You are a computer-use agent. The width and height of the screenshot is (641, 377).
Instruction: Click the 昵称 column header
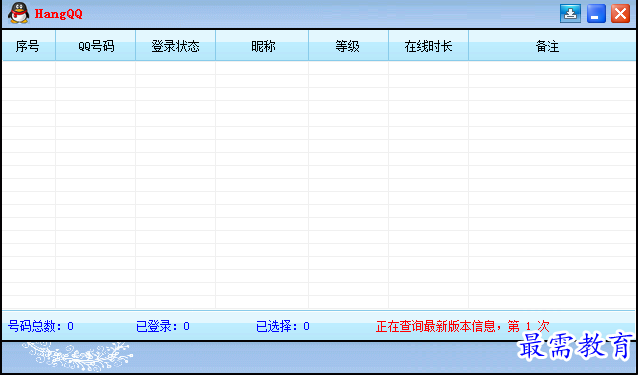click(262, 46)
